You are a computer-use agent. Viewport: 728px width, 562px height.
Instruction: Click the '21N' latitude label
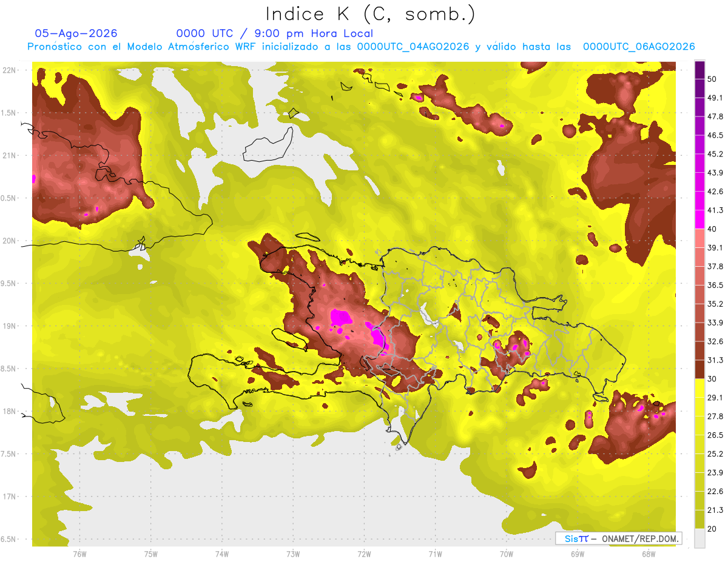coord(9,155)
